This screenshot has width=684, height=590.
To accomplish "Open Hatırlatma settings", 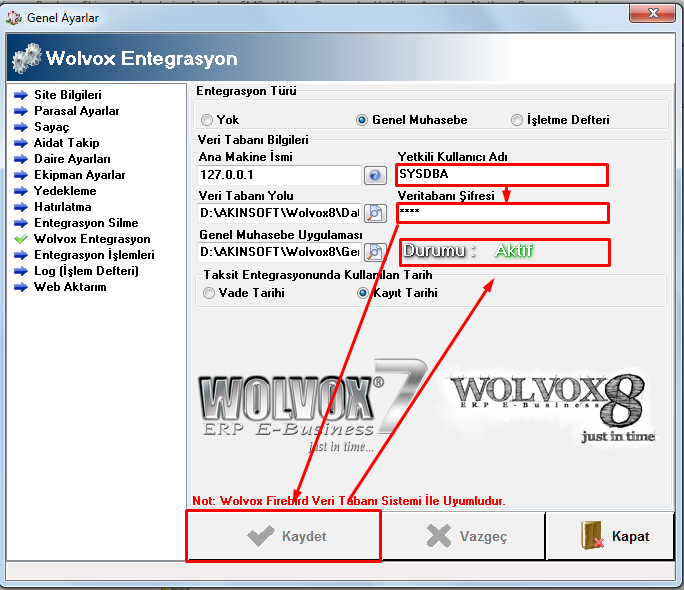I will [x=63, y=207].
